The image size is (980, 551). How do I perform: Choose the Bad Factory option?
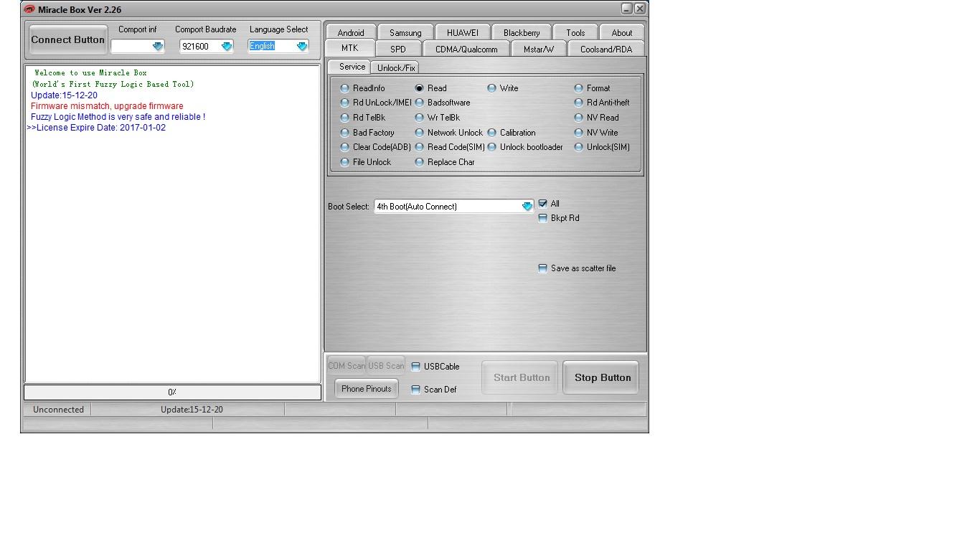(x=367, y=133)
